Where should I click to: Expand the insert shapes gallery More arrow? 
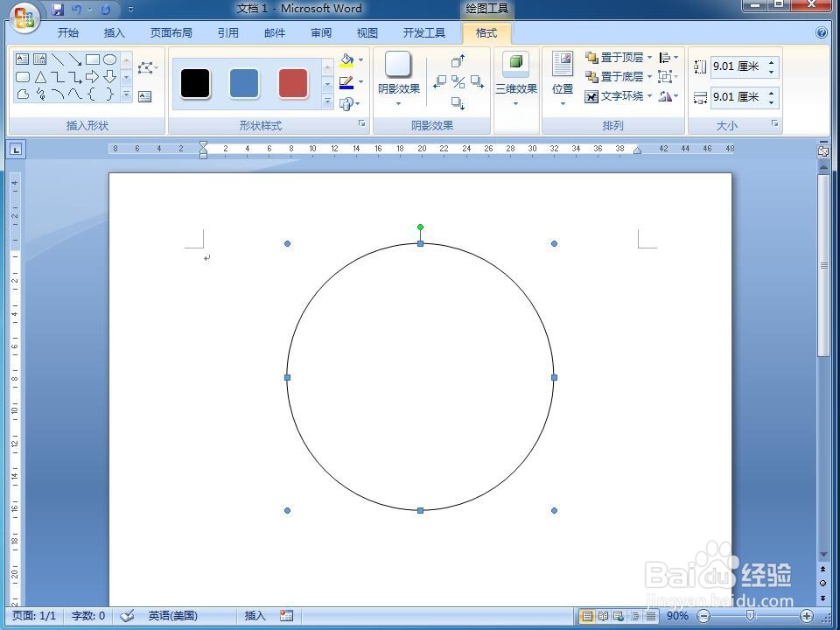[x=126, y=94]
